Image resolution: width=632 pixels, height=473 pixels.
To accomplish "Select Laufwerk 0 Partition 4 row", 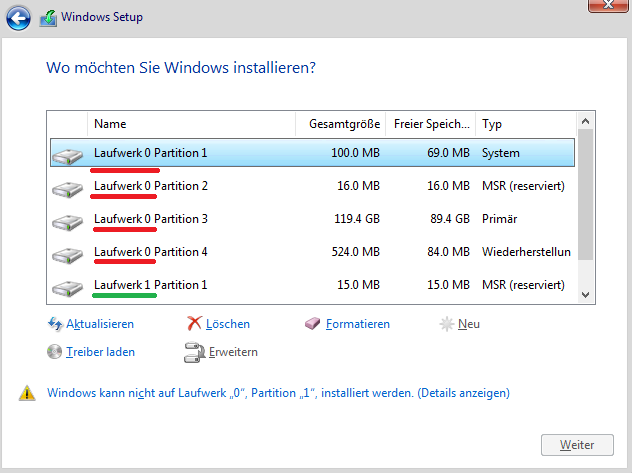I will point(312,252).
